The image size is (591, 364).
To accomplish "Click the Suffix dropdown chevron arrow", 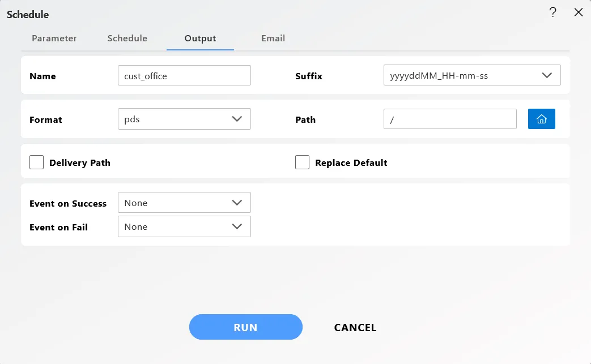I will click(547, 75).
